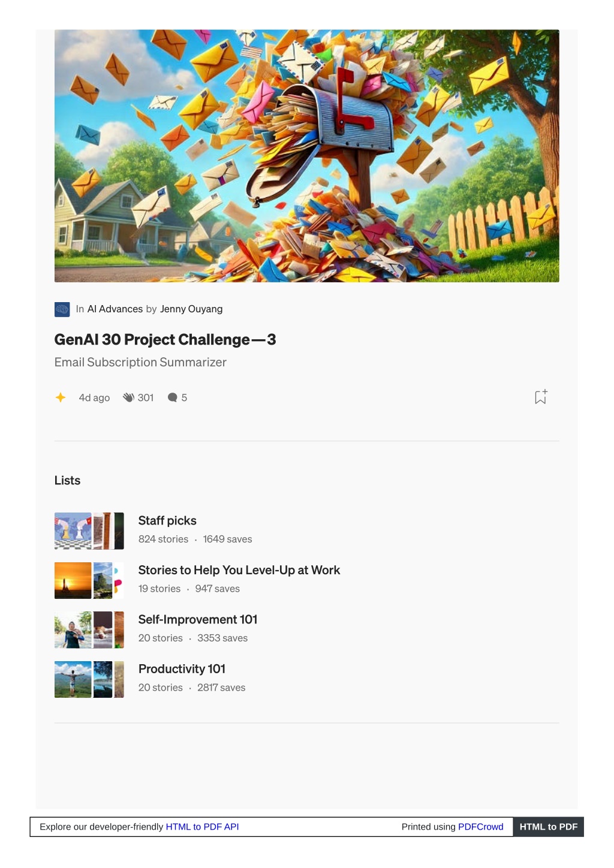
Task: Open the Productivity 101 list
Action: 182,669
